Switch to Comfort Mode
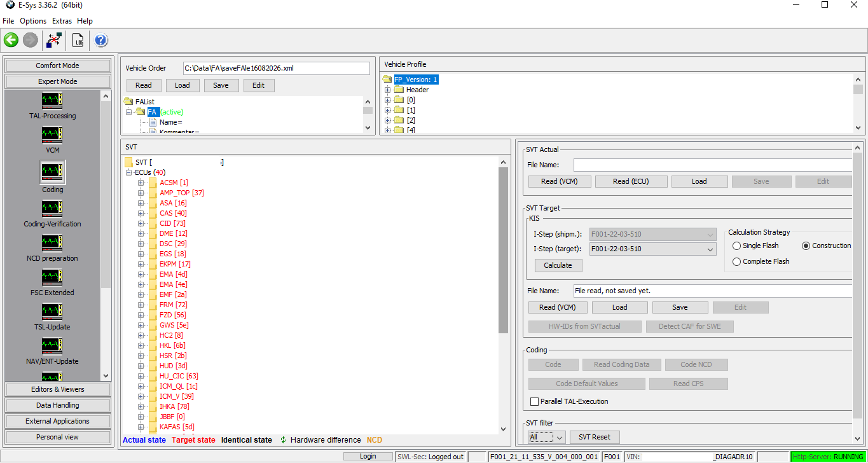Screen dimensions: 868x463 (x=58, y=66)
